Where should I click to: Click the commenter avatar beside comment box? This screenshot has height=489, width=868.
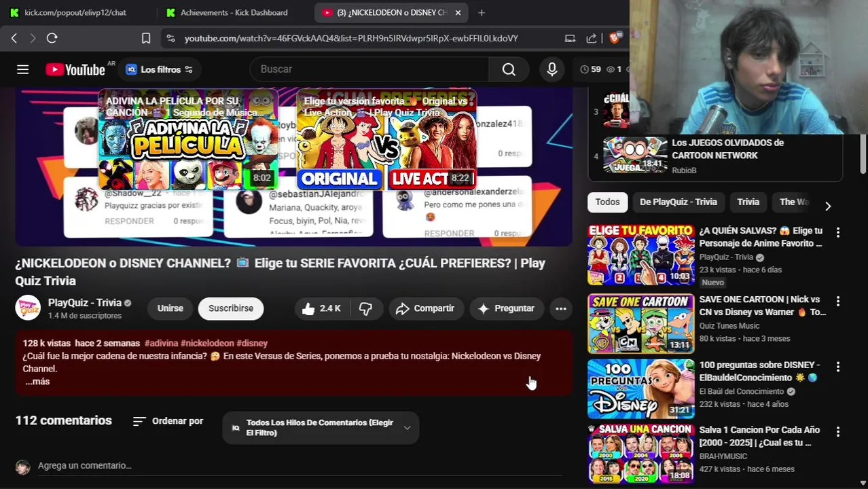[x=23, y=467]
